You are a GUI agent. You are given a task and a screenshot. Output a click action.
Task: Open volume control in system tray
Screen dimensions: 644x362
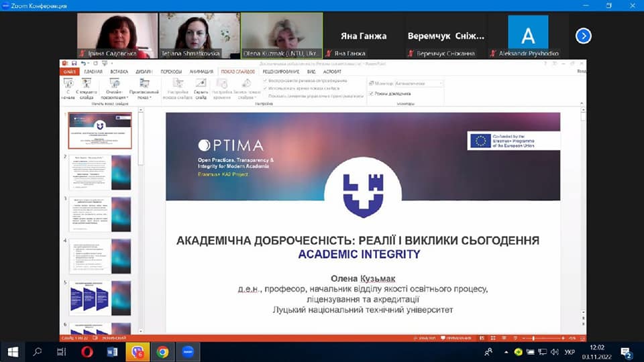(x=555, y=352)
